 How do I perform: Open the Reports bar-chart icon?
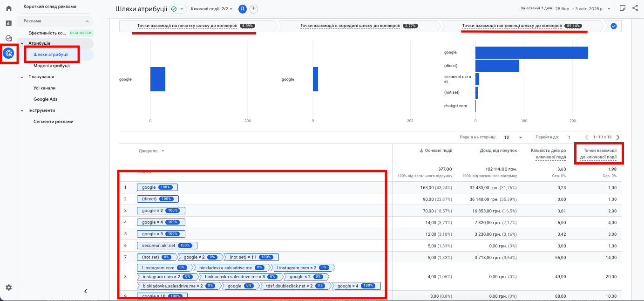tap(8, 23)
